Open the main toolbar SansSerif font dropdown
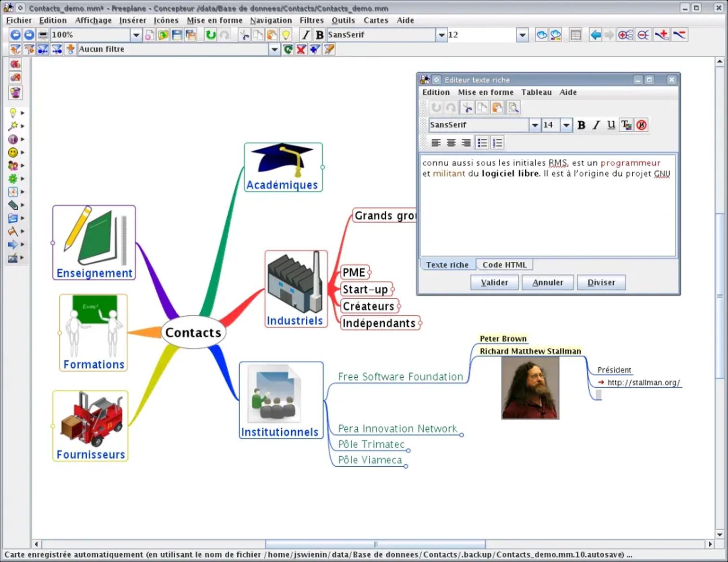 (x=442, y=35)
